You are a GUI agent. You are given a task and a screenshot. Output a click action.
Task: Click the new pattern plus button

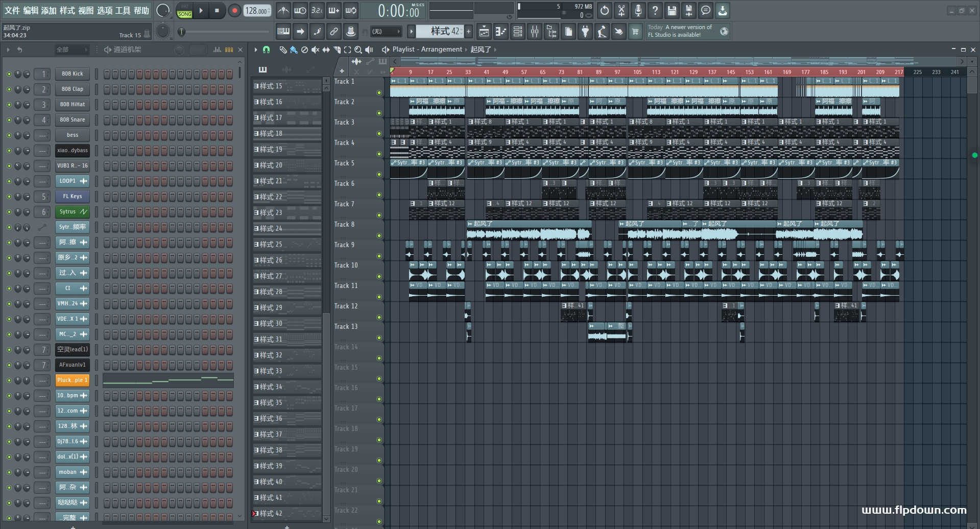[468, 32]
